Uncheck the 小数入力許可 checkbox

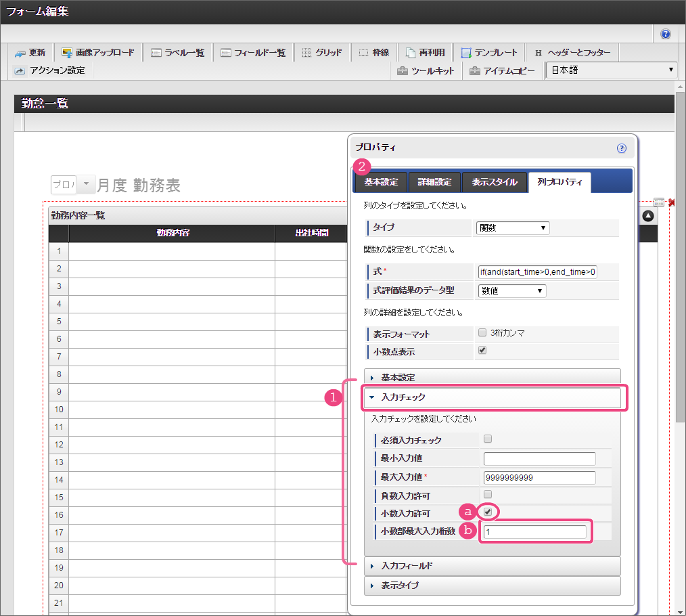488,512
